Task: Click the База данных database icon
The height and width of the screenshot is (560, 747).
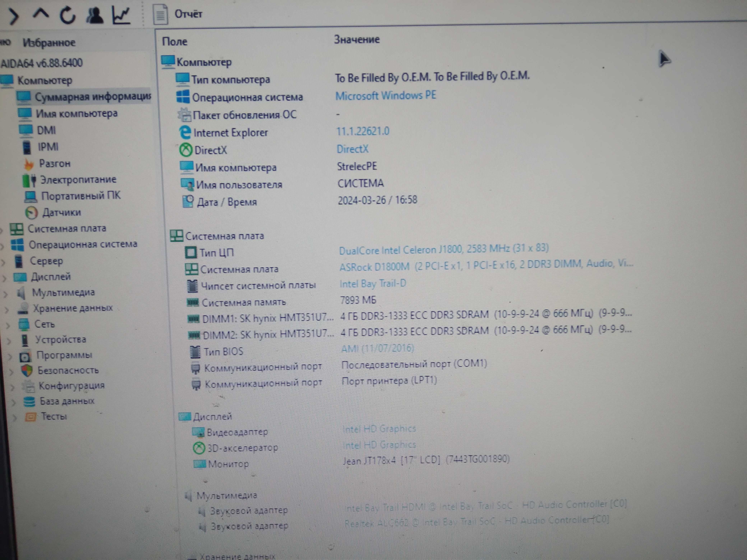Action: pyautogui.click(x=29, y=402)
